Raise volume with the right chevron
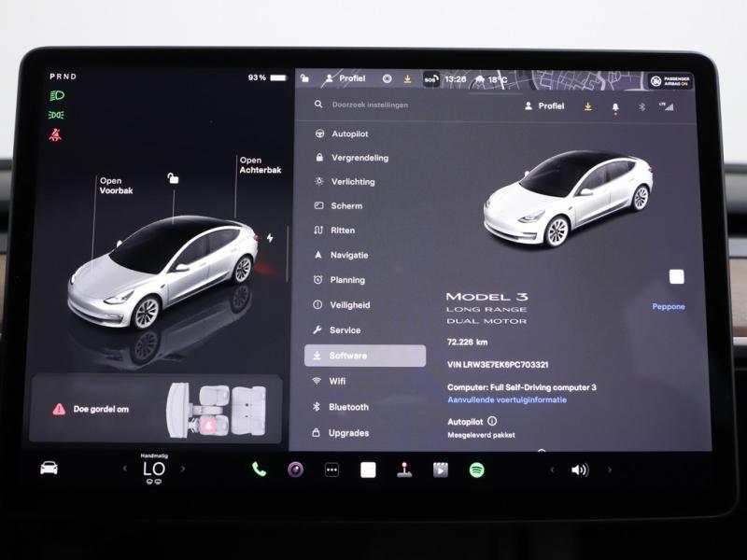The width and height of the screenshot is (747, 560). click(610, 470)
